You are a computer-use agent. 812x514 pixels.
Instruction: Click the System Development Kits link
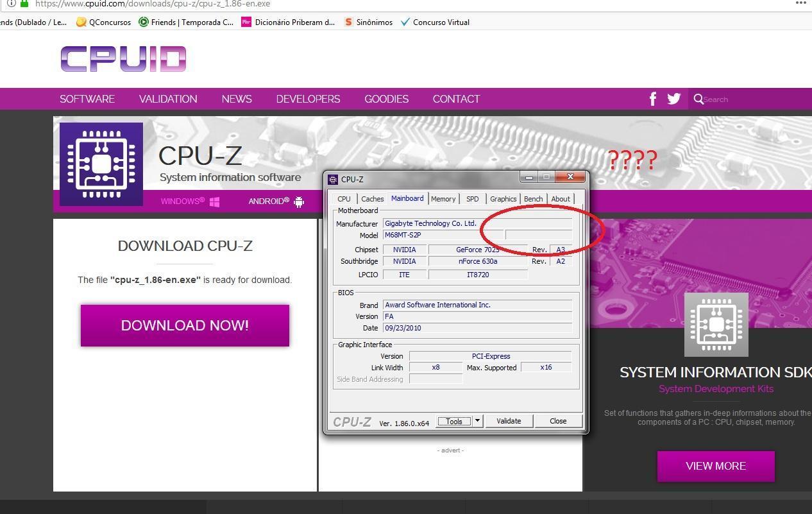716,389
